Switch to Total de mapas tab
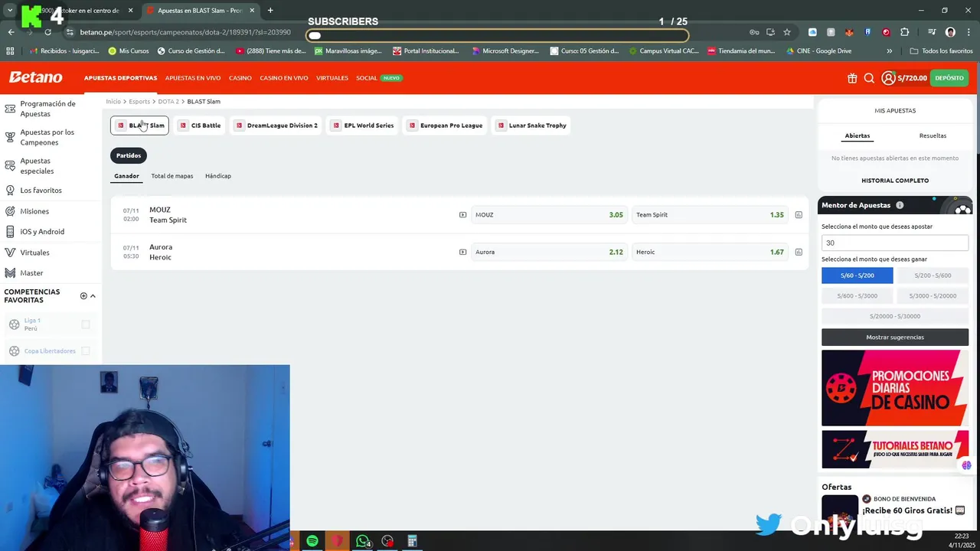This screenshot has width=980, height=551. (172, 176)
